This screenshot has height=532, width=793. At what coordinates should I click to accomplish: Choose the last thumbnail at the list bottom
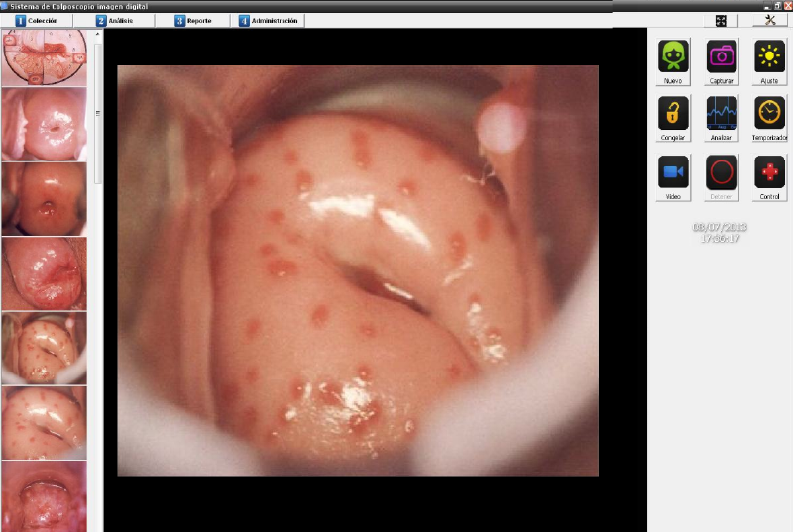[x=45, y=495]
